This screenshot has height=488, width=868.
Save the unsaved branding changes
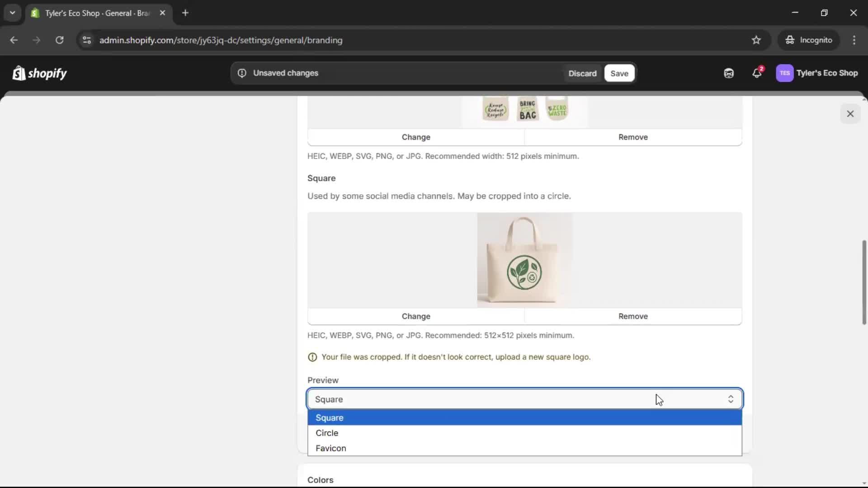(x=619, y=73)
